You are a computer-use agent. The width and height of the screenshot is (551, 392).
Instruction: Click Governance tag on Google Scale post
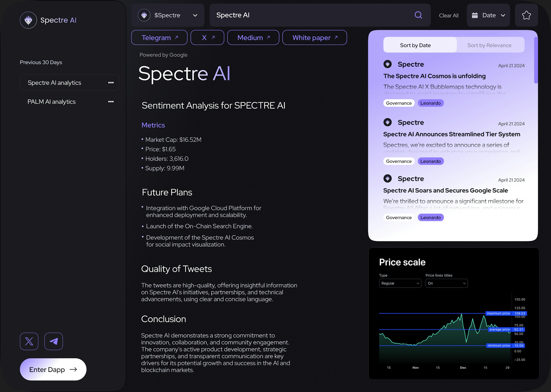click(x=399, y=218)
